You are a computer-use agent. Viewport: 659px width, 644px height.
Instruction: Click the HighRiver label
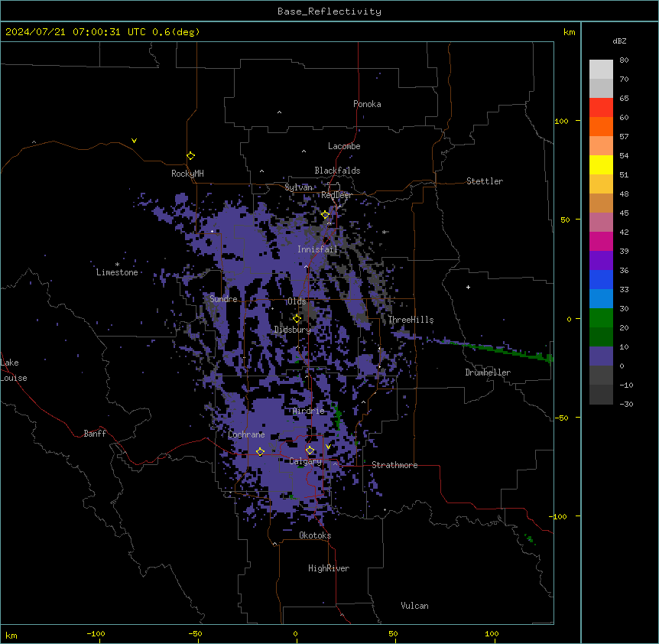point(329,568)
